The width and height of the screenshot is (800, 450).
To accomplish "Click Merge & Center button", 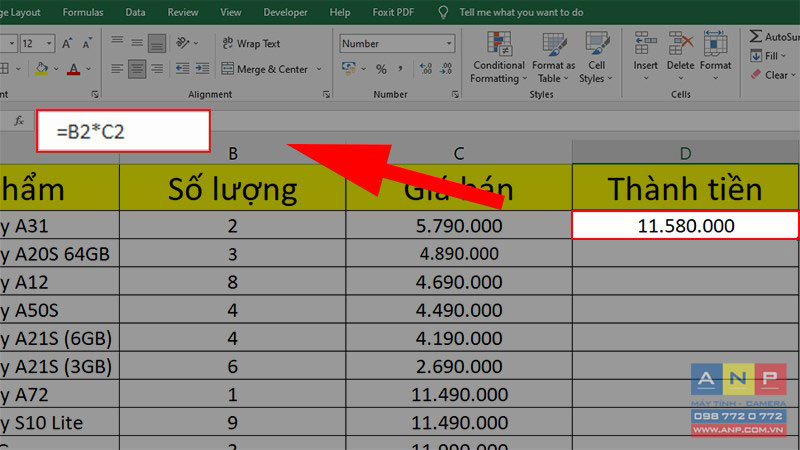I will click(x=264, y=69).
